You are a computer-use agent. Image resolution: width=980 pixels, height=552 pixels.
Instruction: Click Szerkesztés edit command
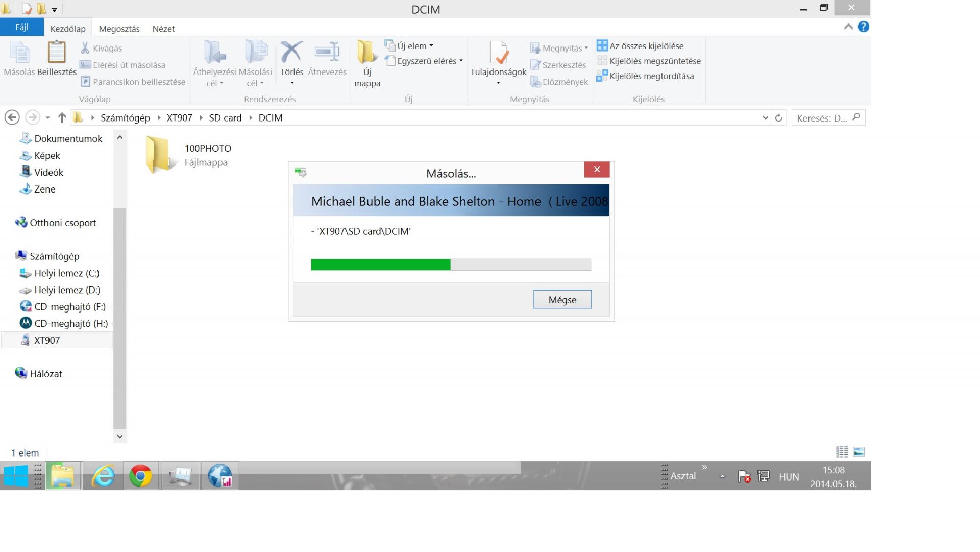(x=558, y=65)
